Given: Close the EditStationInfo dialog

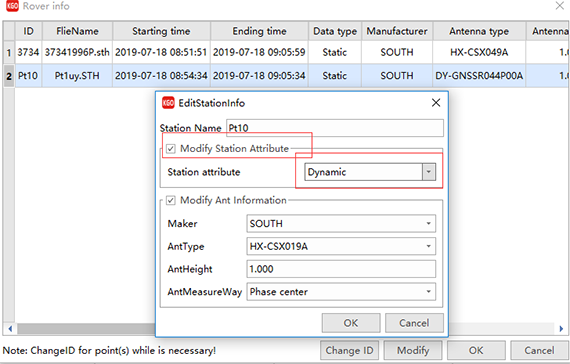Looking at the screenshot, I should coord(436,103).
